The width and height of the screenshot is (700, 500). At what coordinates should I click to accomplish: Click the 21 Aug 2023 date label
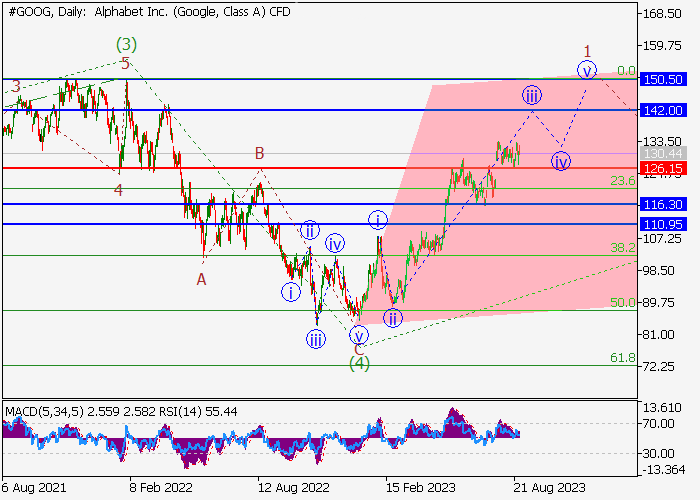pos(549,487)
